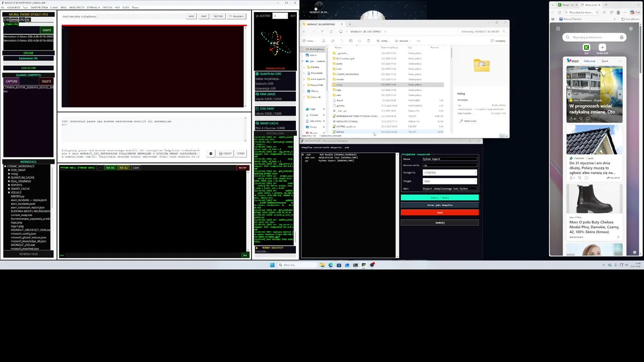The width and height of the screenshot is (644, 362).
Task: Expand the REPORTS workspace folder
Action: tap(9, 185)
